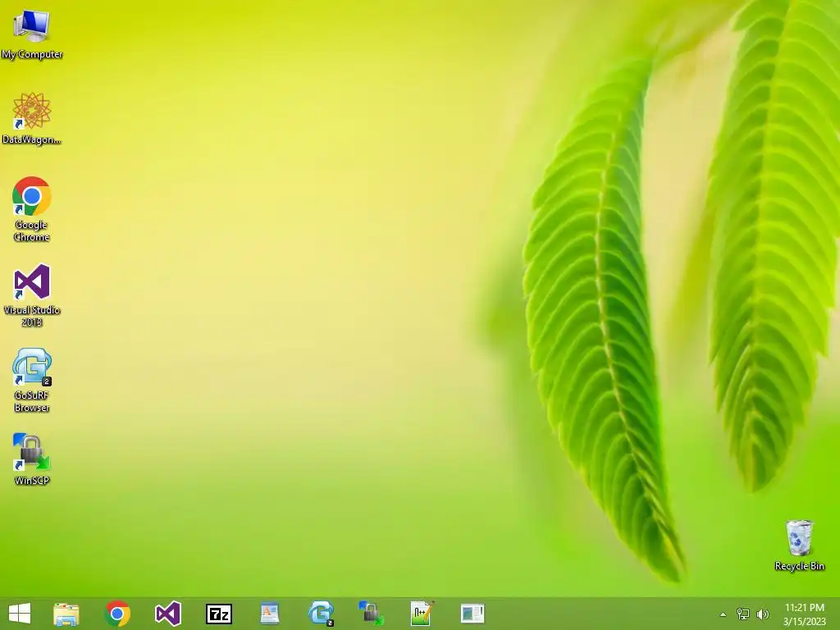Launch GoSuRF Browser from the taskbar
Image resolution: width=840 pixels, height=630 pixels.
click(x=321, y=614)
